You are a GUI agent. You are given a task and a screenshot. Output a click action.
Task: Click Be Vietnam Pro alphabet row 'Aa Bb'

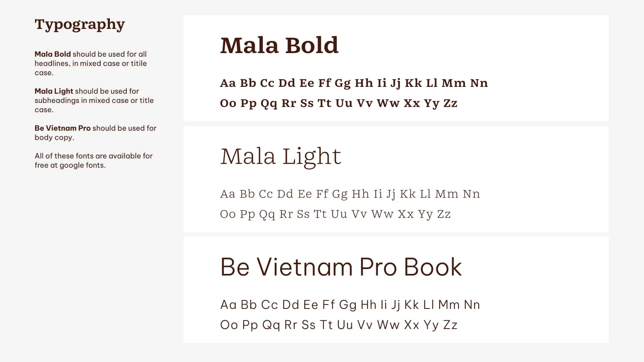350,305
